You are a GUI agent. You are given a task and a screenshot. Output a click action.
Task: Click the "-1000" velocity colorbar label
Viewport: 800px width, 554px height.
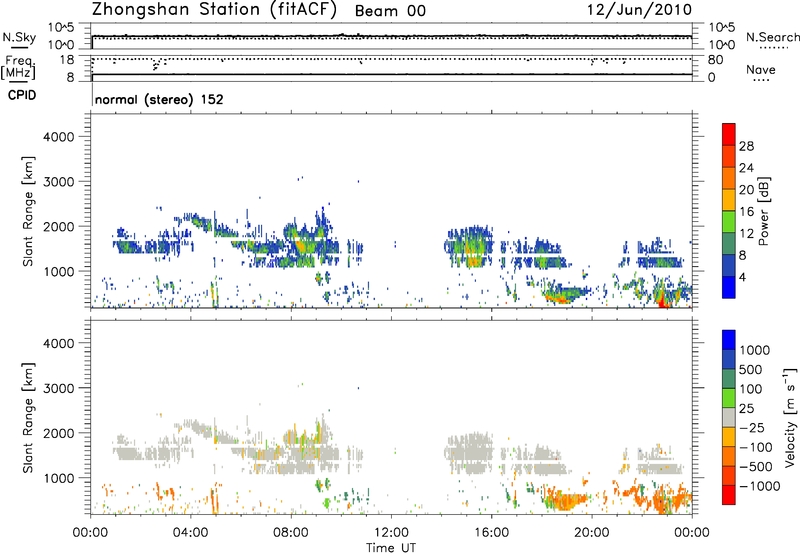tap(759, 486)
